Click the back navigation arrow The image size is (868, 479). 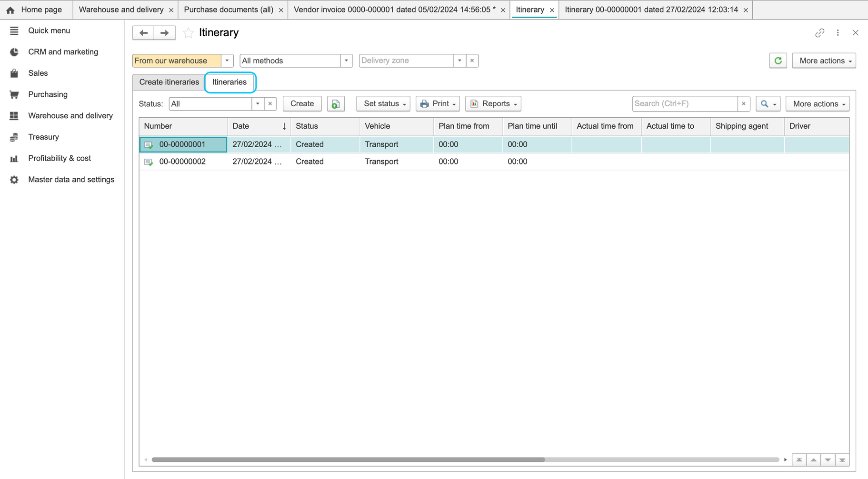pyautogui.click(x=143, y=32)
